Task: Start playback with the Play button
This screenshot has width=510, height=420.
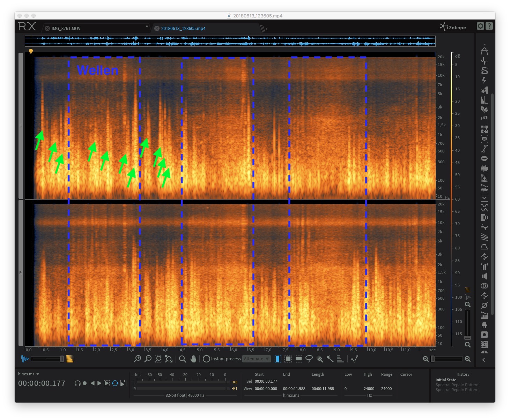Action: [99, 383]
